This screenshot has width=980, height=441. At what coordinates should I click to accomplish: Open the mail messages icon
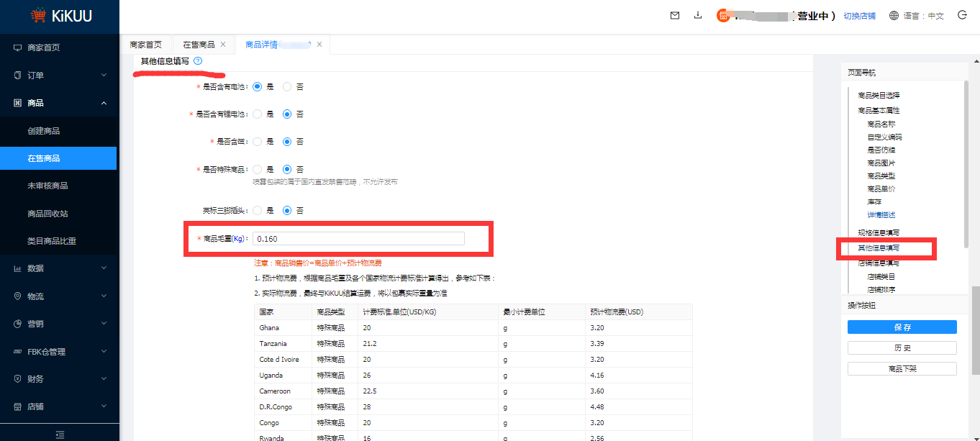[674, 16]
